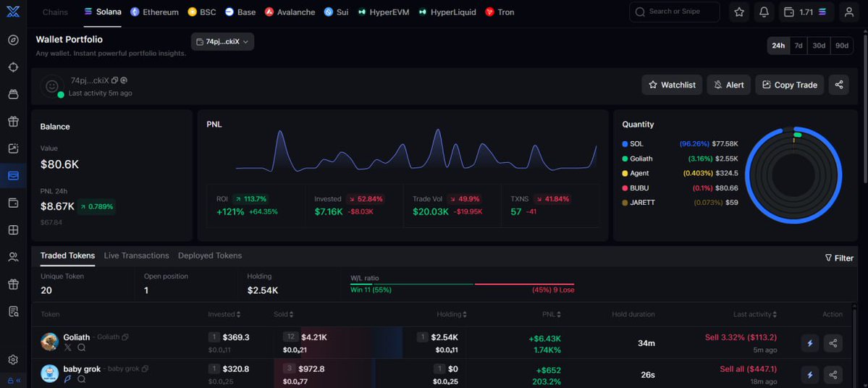Switch to the Ethereum chain tab

(154, 12)
